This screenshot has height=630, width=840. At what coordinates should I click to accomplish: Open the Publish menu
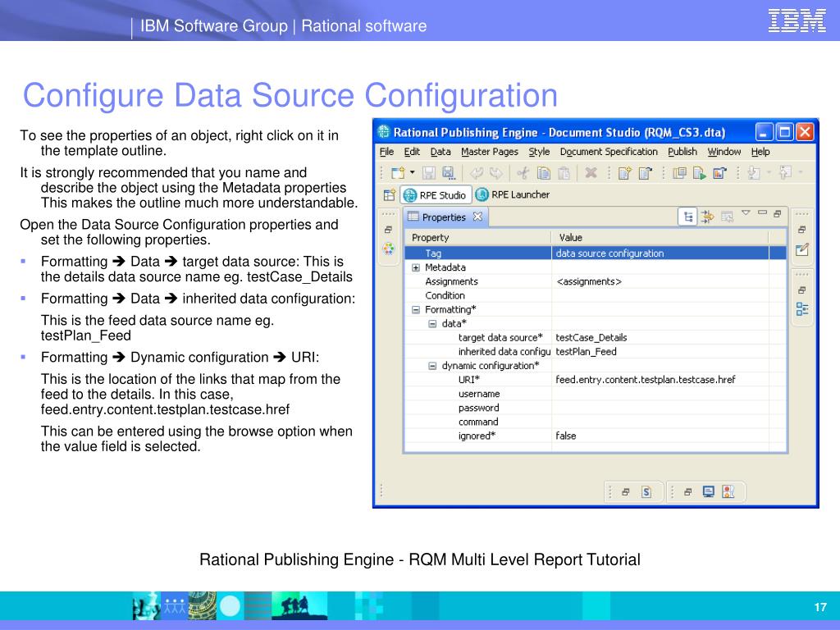[682, 152]
